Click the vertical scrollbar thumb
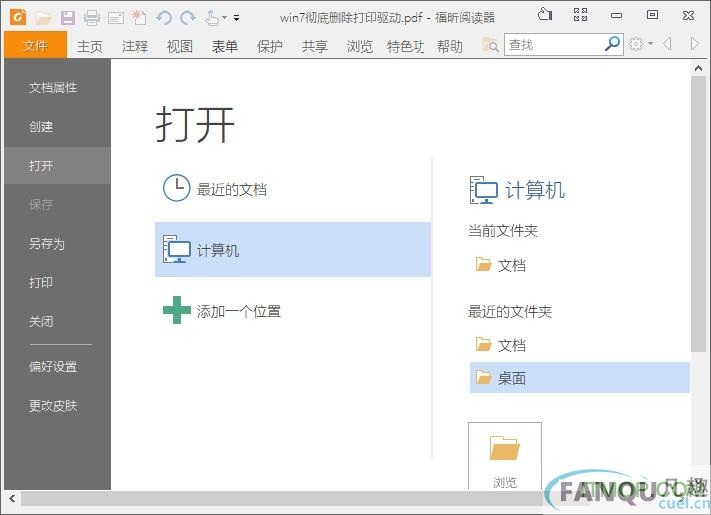This screenshot has width=711, height=515. (x=698, y=214)
